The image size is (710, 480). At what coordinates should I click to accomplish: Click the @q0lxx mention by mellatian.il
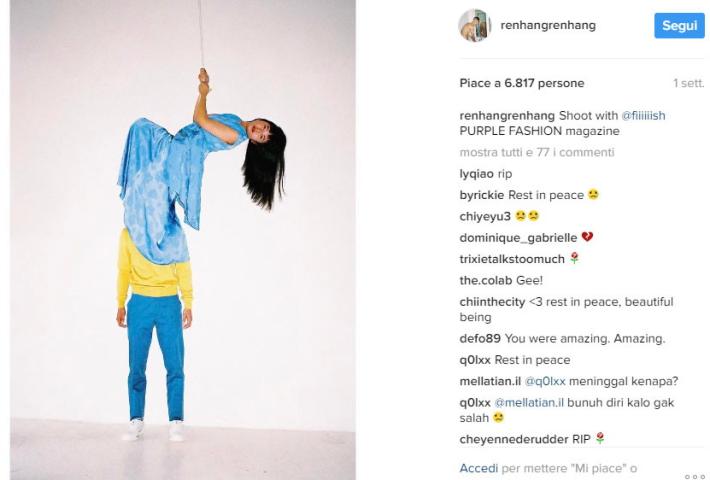[x=545, y=381]
